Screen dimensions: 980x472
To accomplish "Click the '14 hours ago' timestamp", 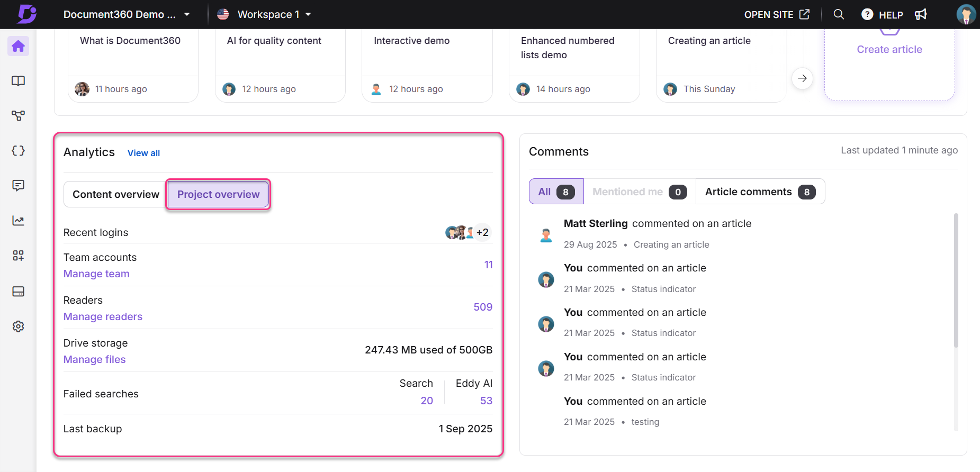I will [x=563, y=89].
